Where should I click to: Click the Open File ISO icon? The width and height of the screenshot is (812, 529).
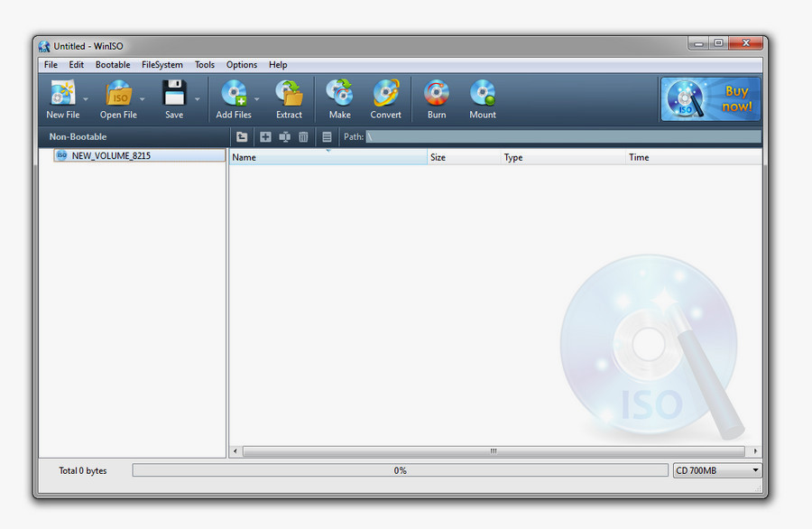pos(118,93)
